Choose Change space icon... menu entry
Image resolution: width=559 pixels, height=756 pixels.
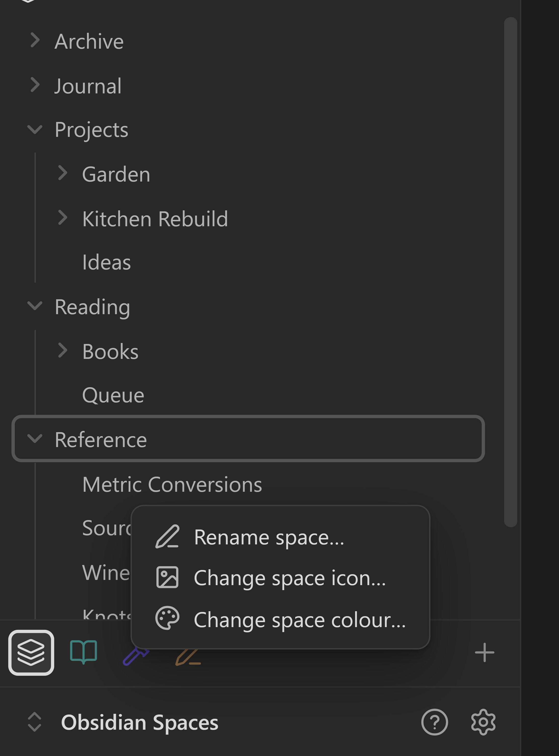pos(280,578)
